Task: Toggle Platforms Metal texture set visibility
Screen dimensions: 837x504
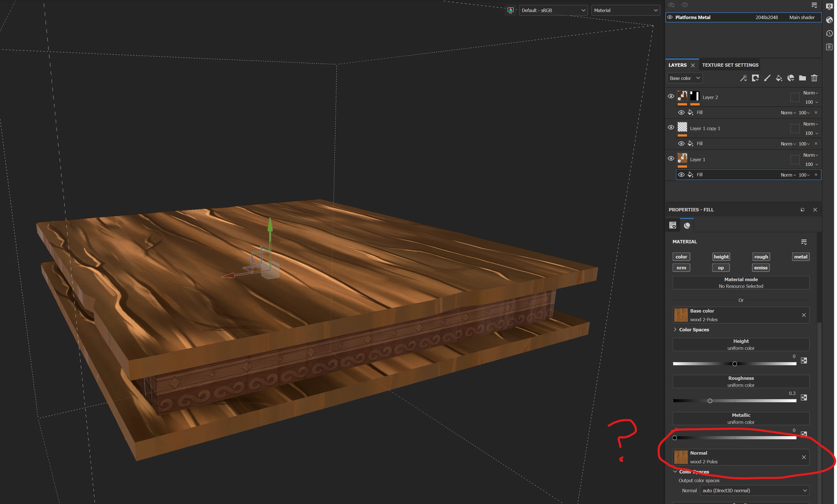Action: [x=670, y=17]
